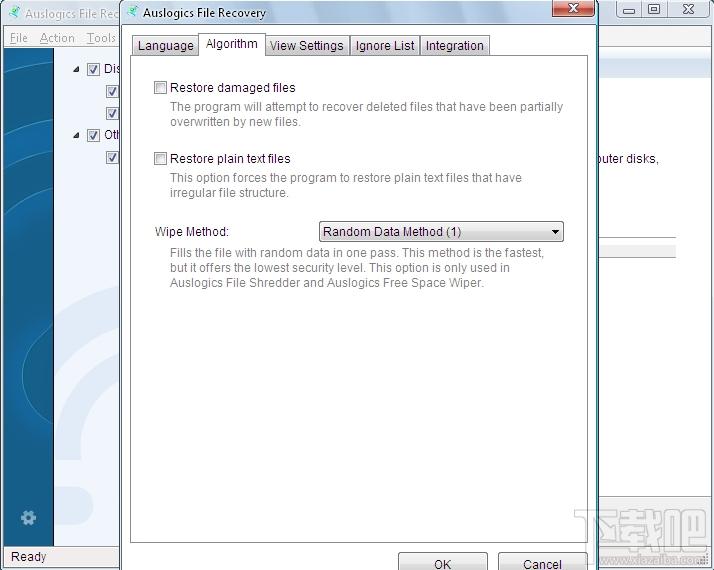Image resolution: width=714 pixels, height=570 pixels.
Task: Enable Restore damaged files checkbox
Action: (x=160, y=87)
